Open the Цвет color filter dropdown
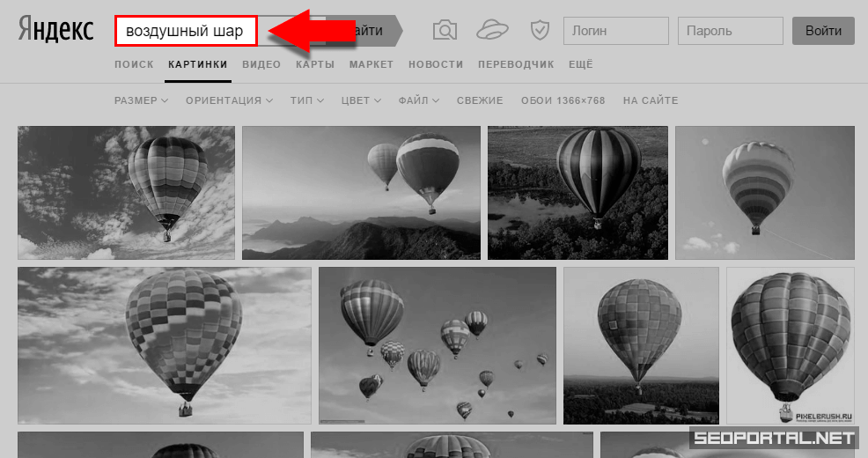This screenshot has height=458, width=868. (361, 100)
